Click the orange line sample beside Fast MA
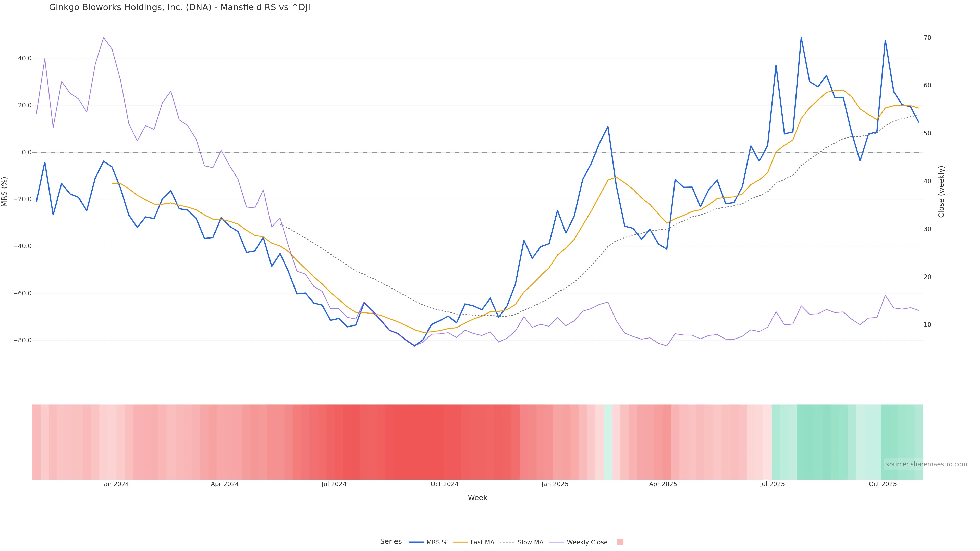 click(x=460, y=542)
